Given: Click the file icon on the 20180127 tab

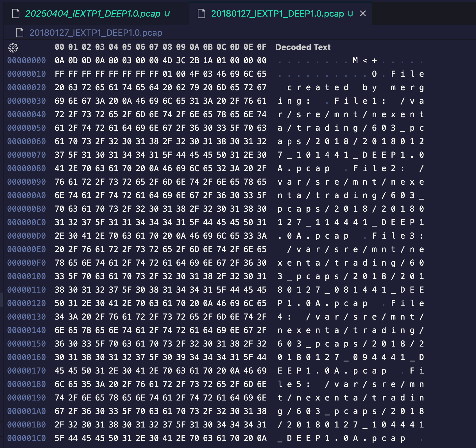Looking at the screenshot, I should point(201,13).
